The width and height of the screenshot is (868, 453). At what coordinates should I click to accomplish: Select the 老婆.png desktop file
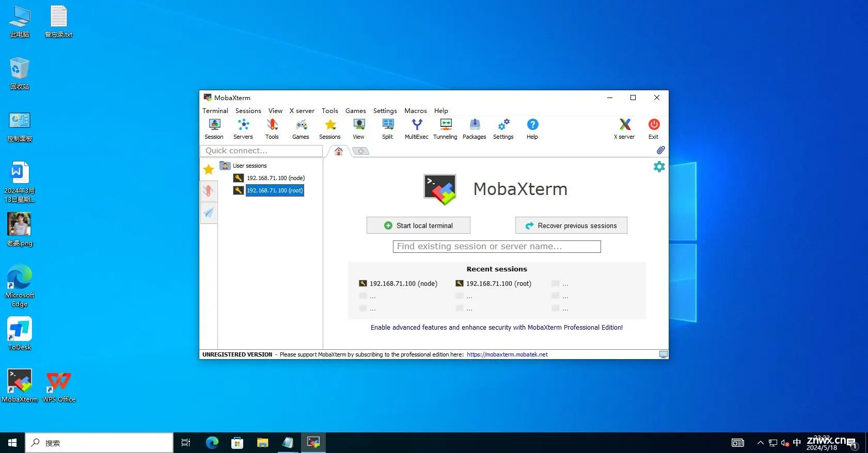20,230
